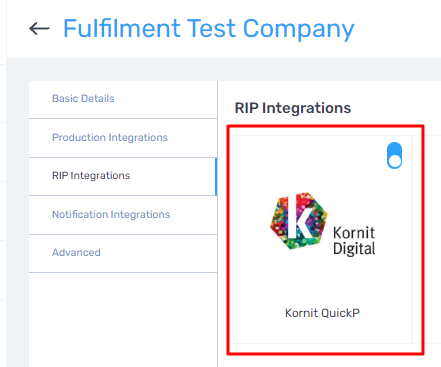Image resolution: width=441 pixels, height=367 pixels.
Task: Click the colorful Kornit hexagon K logo
Action: [299, 220]
